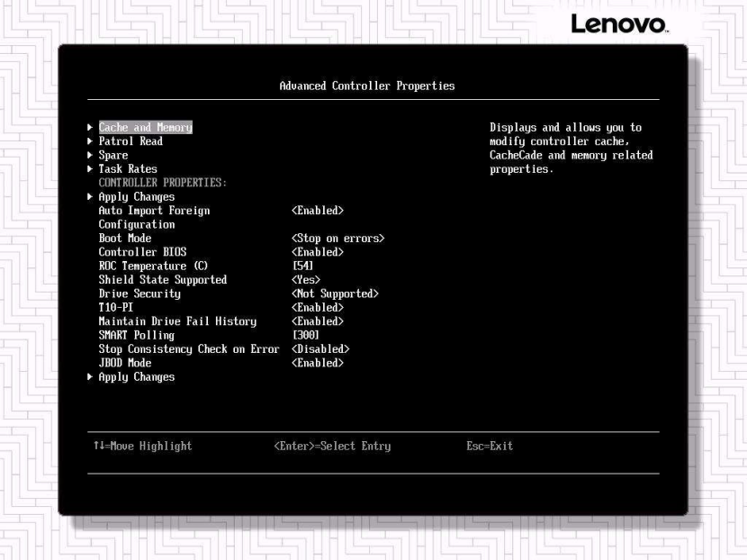This screenshot has width=747, height=560.
Task: Expand the Spare options entry
Action: [112, 155]
